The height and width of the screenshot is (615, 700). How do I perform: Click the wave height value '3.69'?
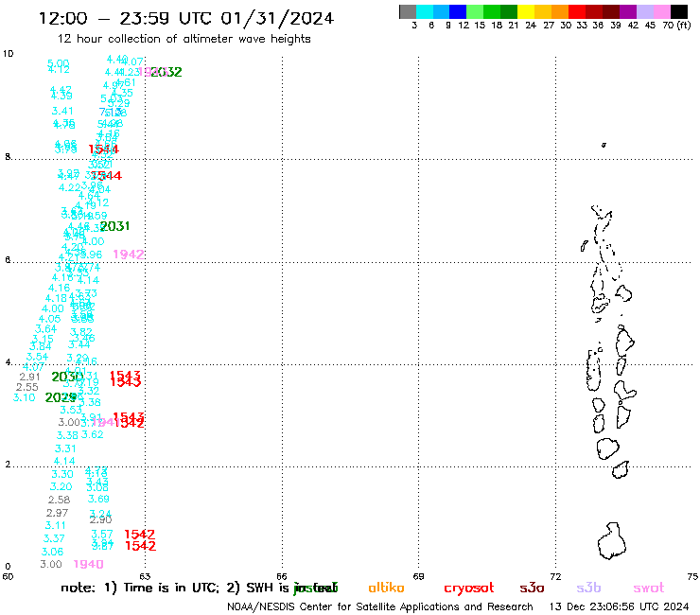tap(98, 499)
